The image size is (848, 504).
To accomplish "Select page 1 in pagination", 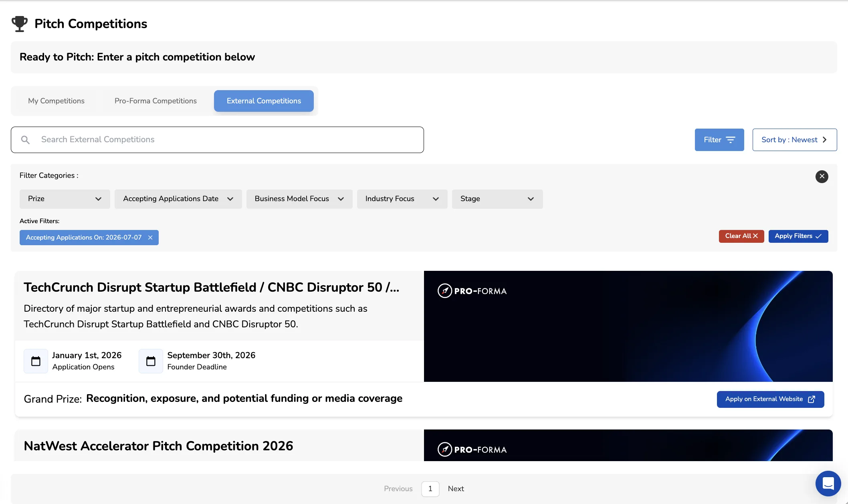I will pyautogui.click(x=430, y=489).
